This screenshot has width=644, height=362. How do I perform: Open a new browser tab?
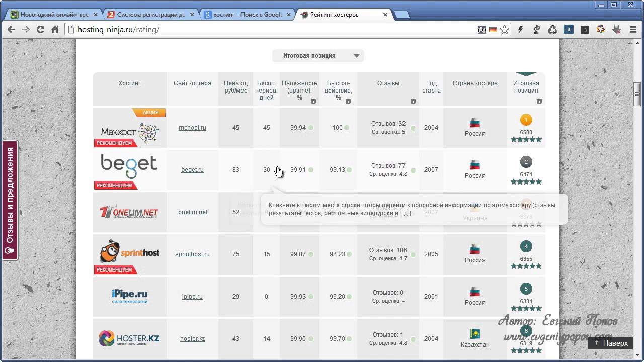[x=401, y=15]
